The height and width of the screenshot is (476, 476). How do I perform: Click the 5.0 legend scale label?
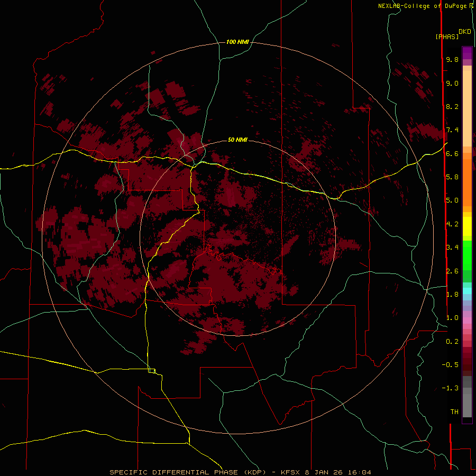click(x=452, y=200)
